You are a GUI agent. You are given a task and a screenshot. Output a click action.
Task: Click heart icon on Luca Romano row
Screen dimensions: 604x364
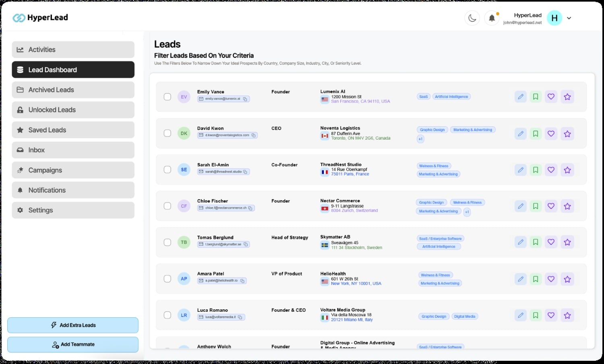[x=551, y=315]
